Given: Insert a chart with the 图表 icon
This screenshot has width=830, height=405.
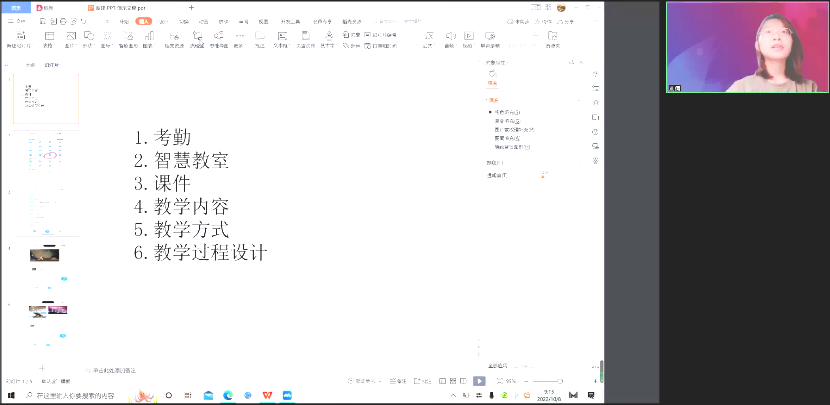Looking at the screenshot, I should point(148,39).
